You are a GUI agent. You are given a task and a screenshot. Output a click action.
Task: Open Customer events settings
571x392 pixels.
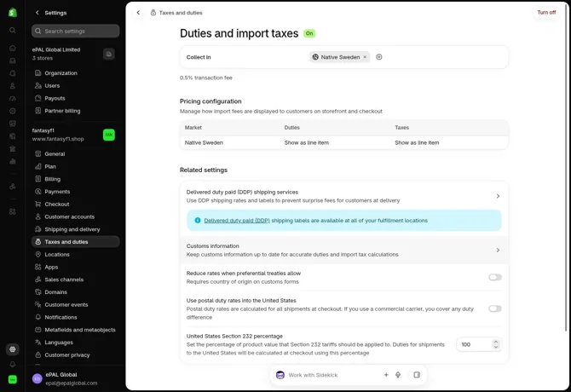75,304
